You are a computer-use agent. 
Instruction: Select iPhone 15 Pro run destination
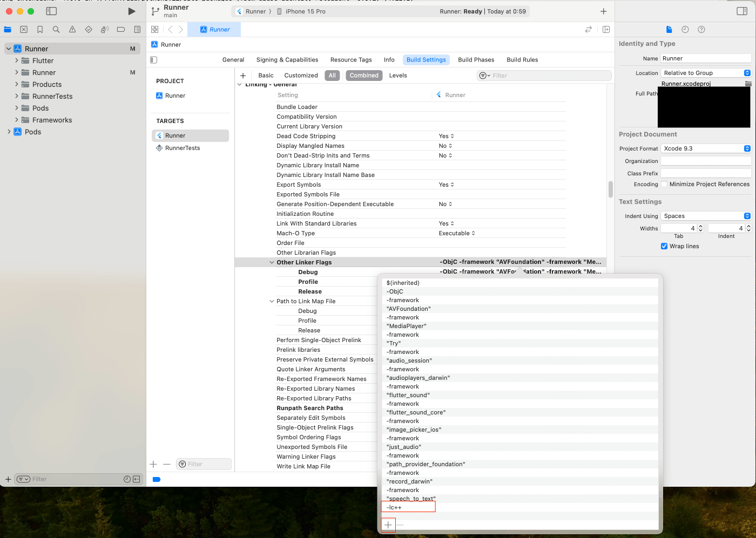301,11
